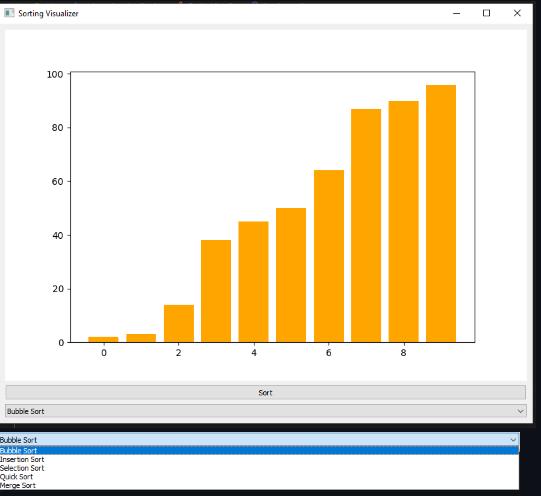Collapse the open dropdown list using its arrow
Screen dimensions: 541x496
pos(513,440)
